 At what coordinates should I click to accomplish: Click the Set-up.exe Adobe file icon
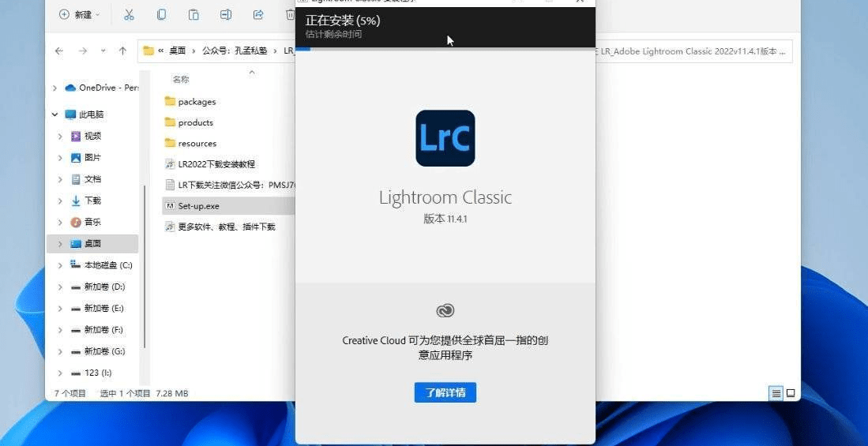coord(170,206)
